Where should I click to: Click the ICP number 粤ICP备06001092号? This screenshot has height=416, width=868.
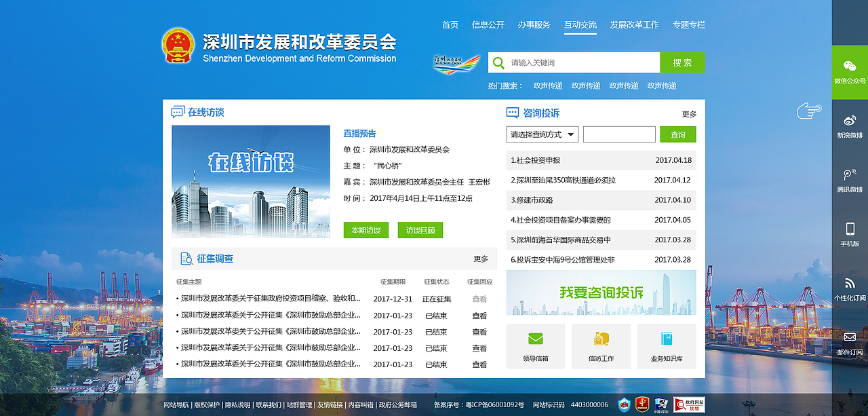click(494, 404)
